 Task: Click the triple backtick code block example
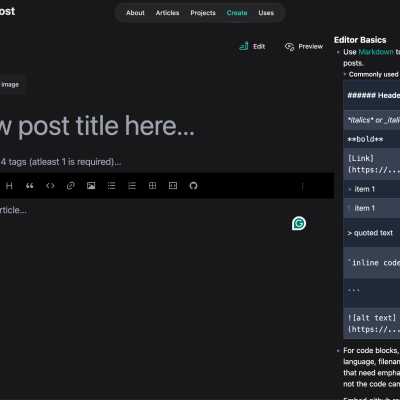coord(371,293)
